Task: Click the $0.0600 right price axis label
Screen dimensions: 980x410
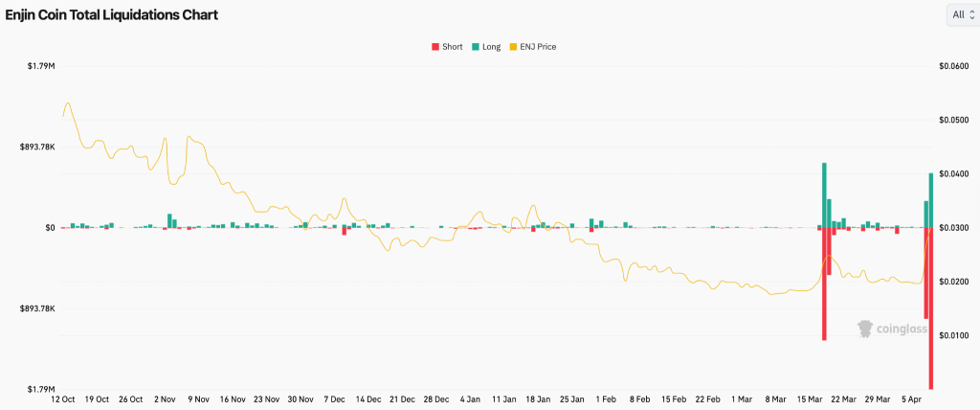Action: 954,66
